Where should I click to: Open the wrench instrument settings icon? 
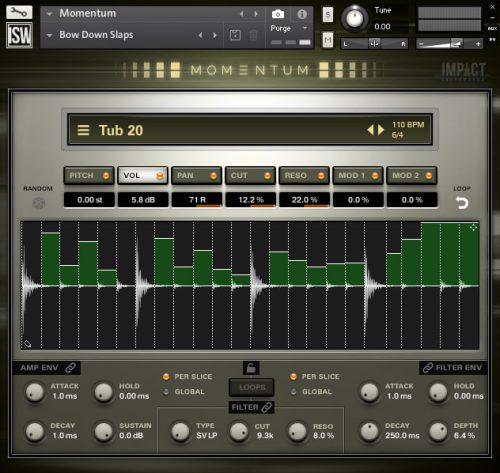pos(19,12)
